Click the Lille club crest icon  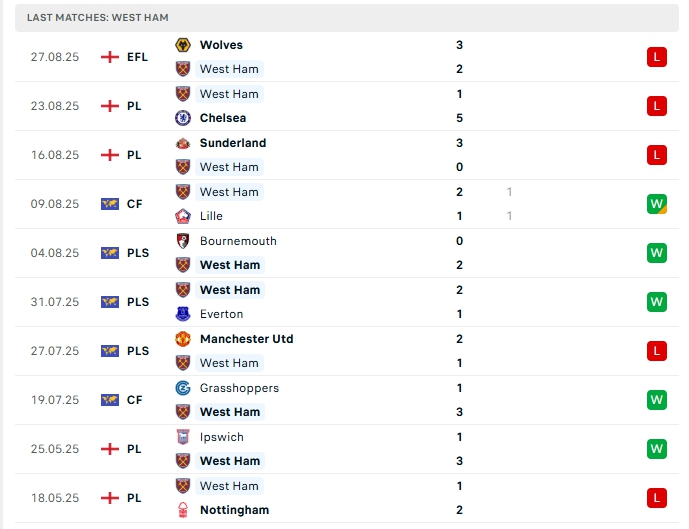tap(183, 216)
